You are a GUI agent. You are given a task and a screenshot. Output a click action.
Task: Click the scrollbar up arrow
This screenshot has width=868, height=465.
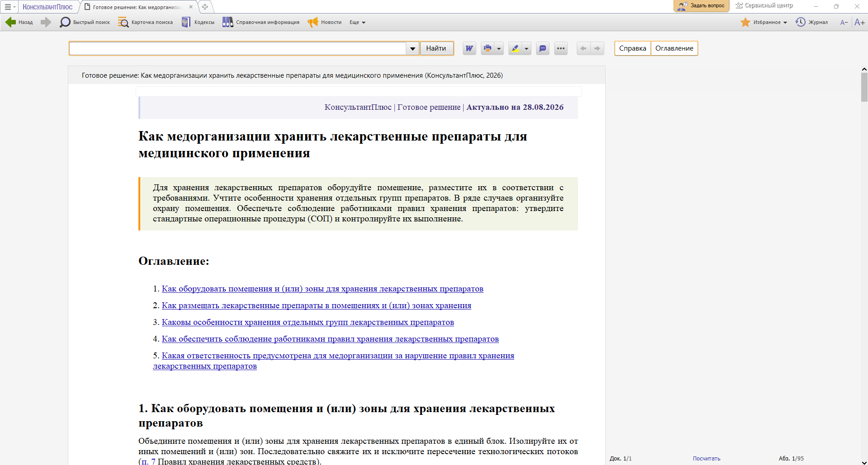(864, 69)
